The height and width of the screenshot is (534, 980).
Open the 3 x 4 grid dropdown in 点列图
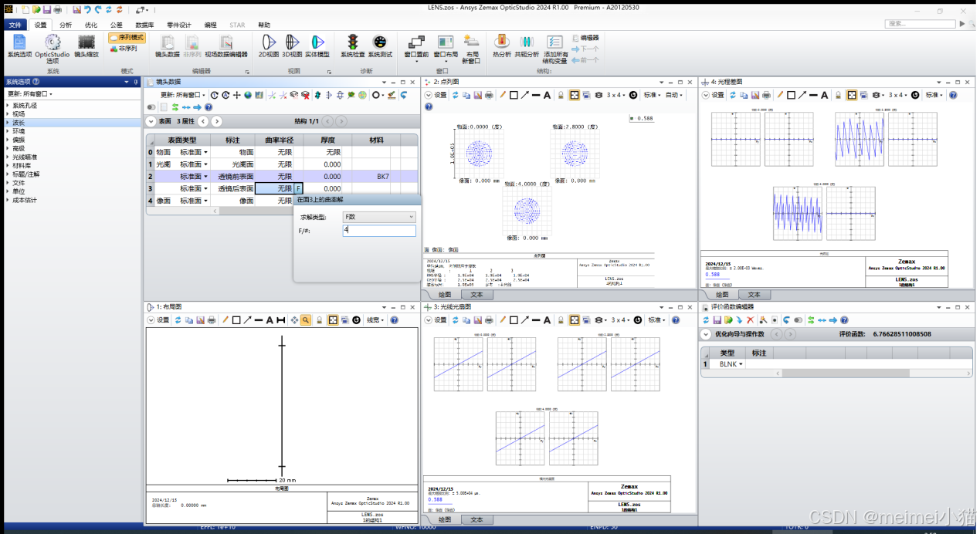point(615,95)
